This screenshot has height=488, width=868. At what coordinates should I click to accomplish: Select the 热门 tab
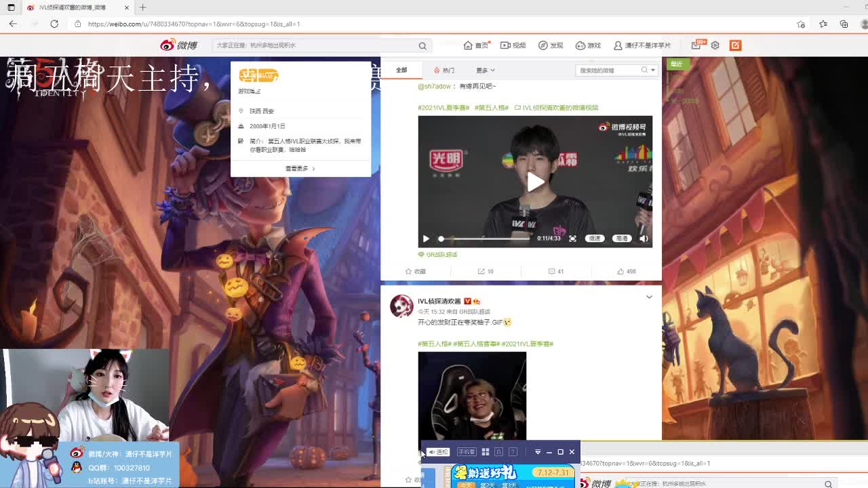point(444,70)
